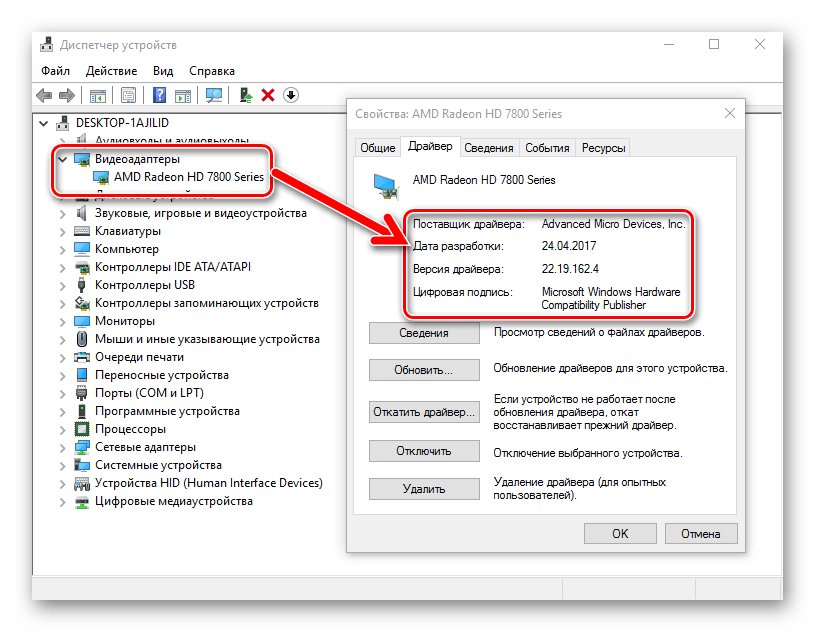Open the Действие menu
The width and height of the screenshot is (815, 632).
click(111, 71)
